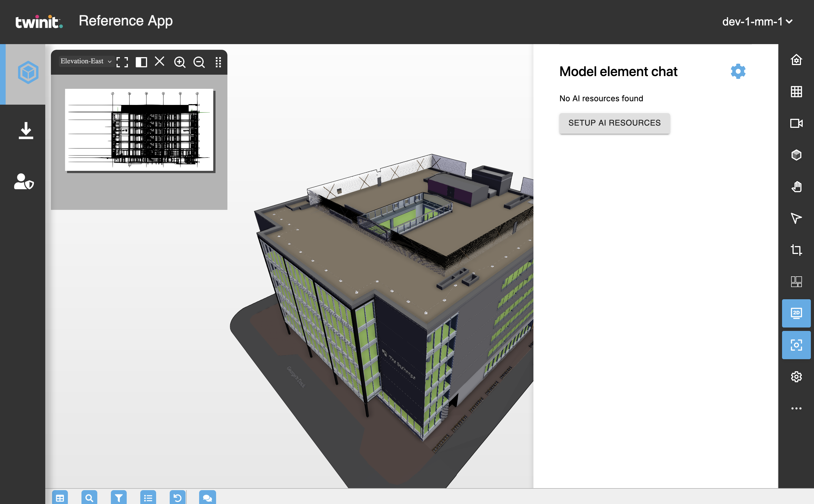Open the user admin sidebar tab
This screenshot has width=814, height=504.
(x=24, y=182)
